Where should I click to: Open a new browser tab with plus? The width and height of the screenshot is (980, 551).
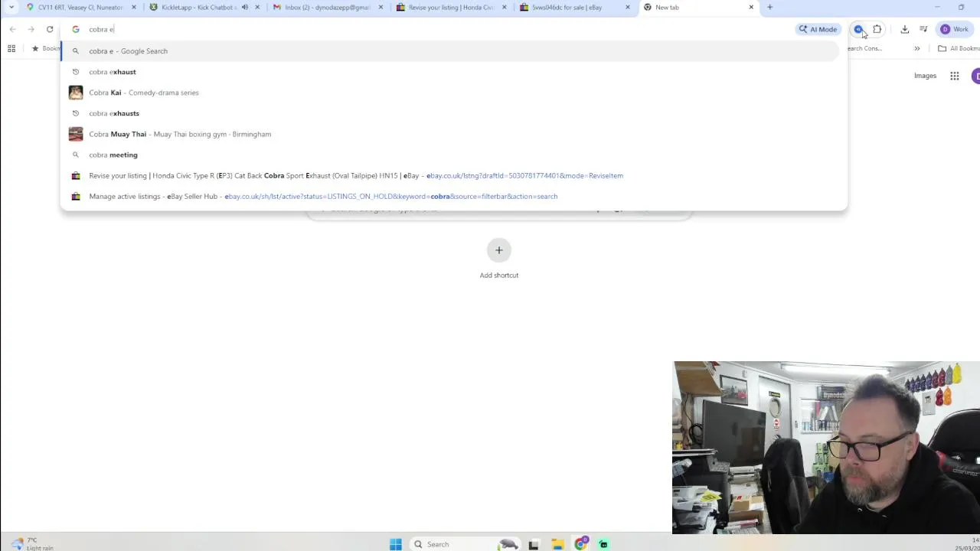(769, 7)
